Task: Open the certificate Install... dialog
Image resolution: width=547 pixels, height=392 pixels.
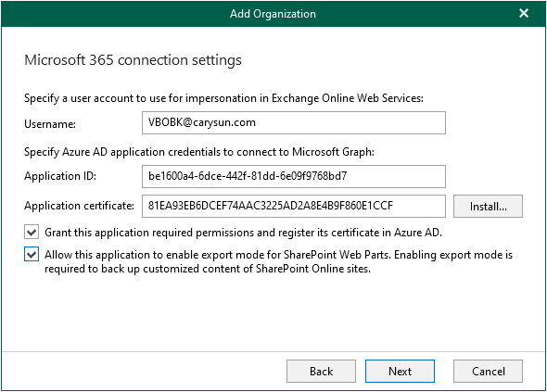Action: click(488, 206)
